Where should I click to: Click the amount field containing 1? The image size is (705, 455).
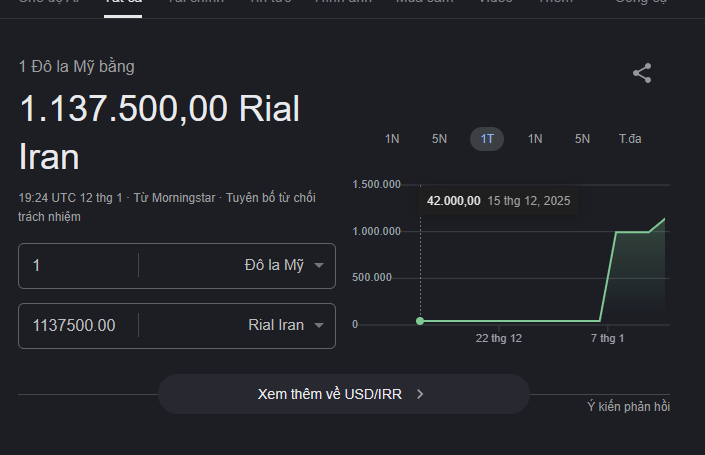(78, 266)
